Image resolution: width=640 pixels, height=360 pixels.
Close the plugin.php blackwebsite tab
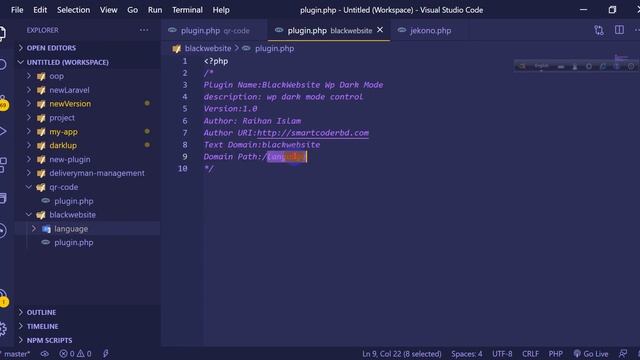click(x=380, y=30)
